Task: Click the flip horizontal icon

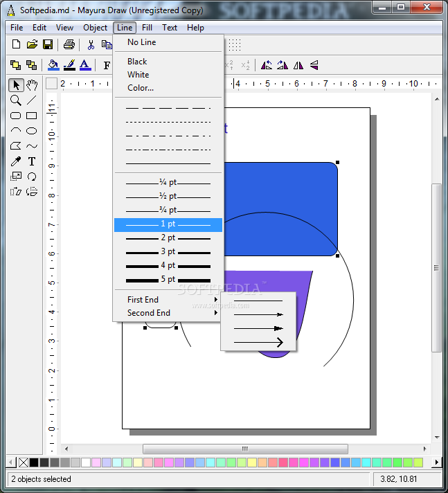Action: pyautogui.click(x=298, y=65)
